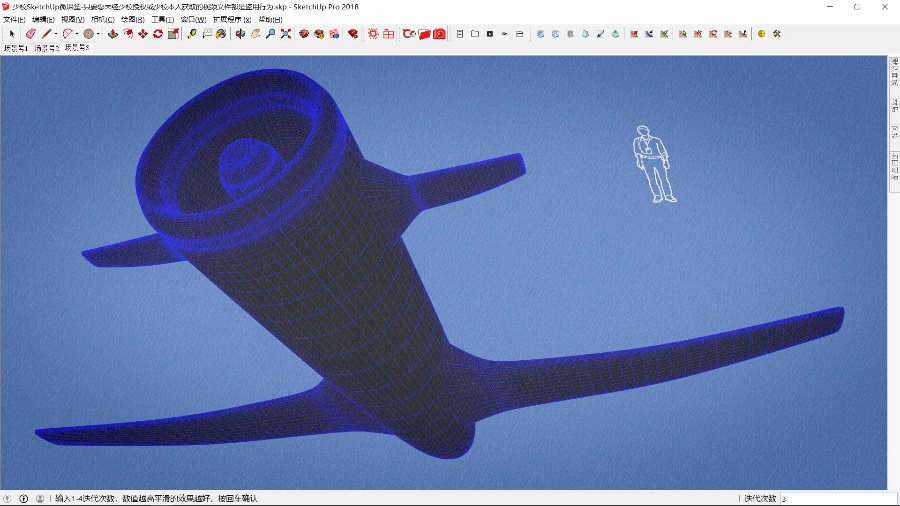Select the Arc drawing tool
Image resolution: width=900 pixels, height=506 pixels.
pyautogui.click(x=68, y=34)
